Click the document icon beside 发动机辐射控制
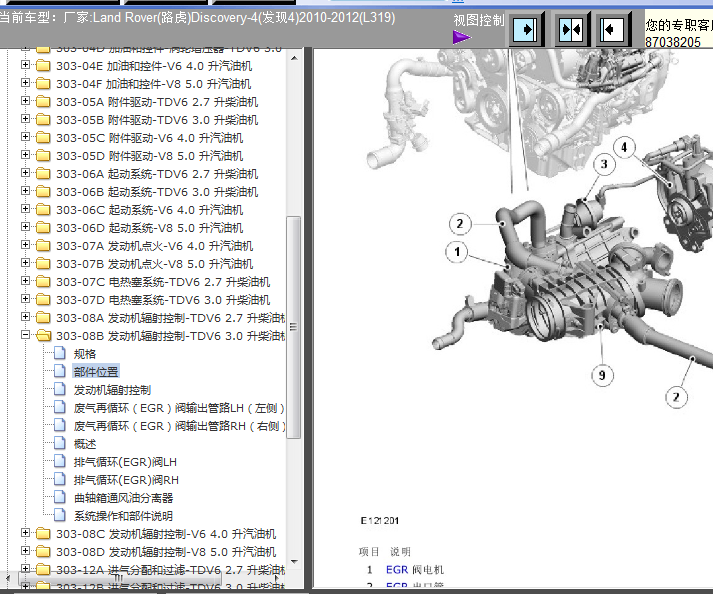 [x=60, y=389]
